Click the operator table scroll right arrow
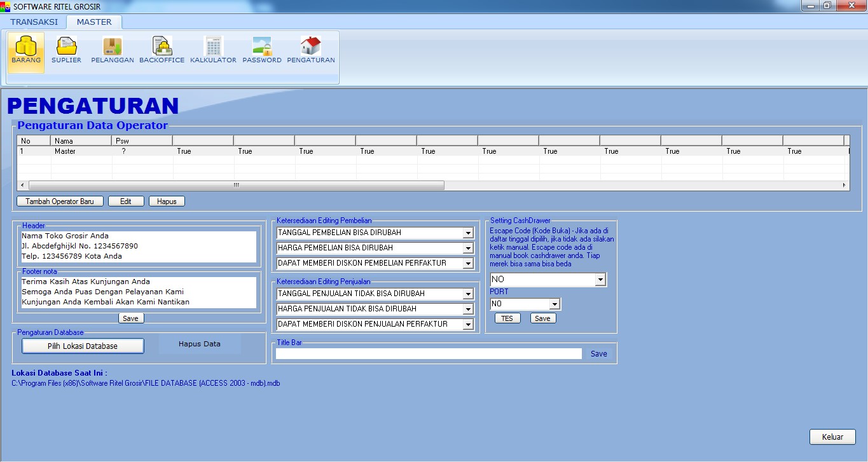868x462 pixels. (844, 185)
